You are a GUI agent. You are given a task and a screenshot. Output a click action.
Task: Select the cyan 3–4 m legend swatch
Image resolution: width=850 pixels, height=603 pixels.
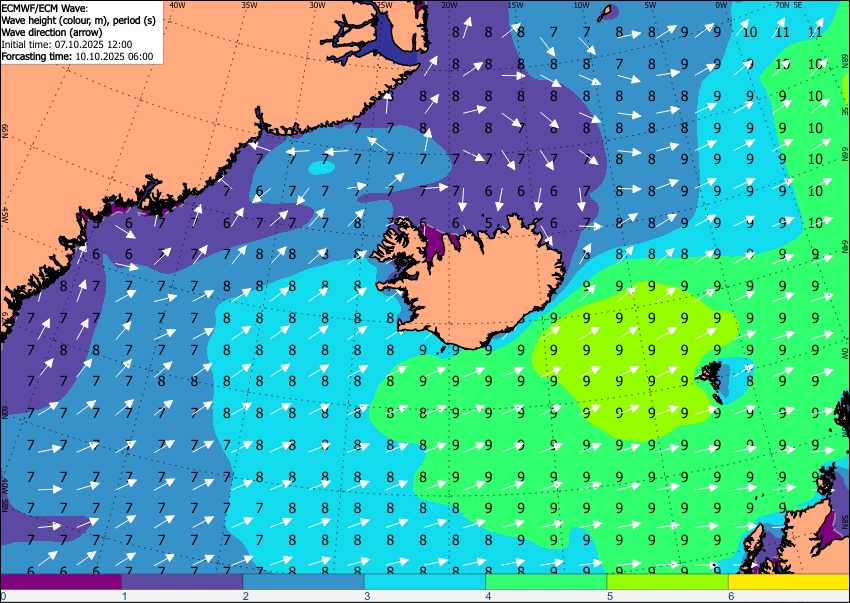pos(425,582)
